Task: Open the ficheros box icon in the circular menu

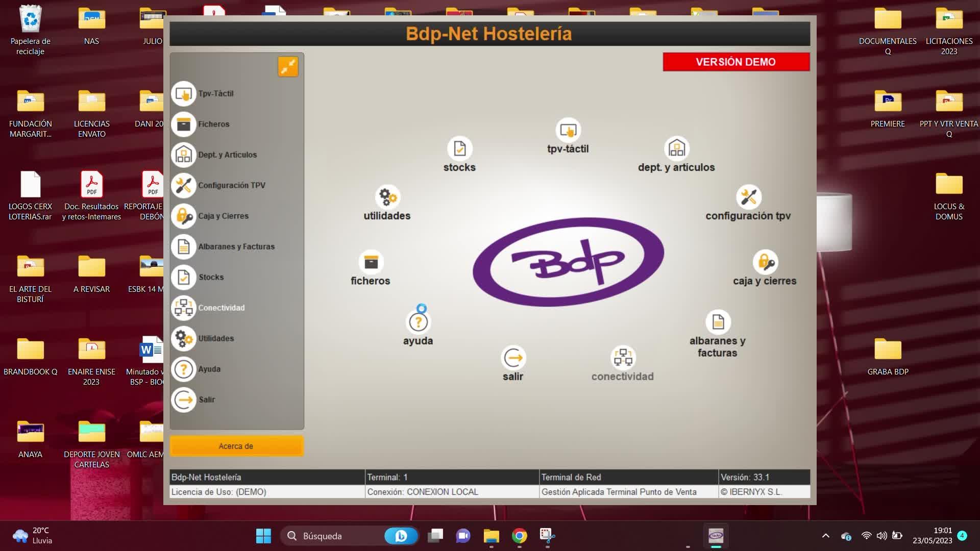Action: click(371, 262)
